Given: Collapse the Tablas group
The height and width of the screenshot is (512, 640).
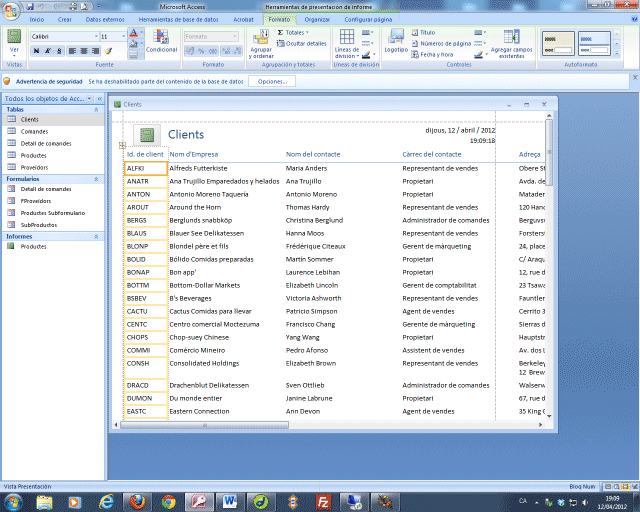Looking at the screenshot, I should coord(96,109).
